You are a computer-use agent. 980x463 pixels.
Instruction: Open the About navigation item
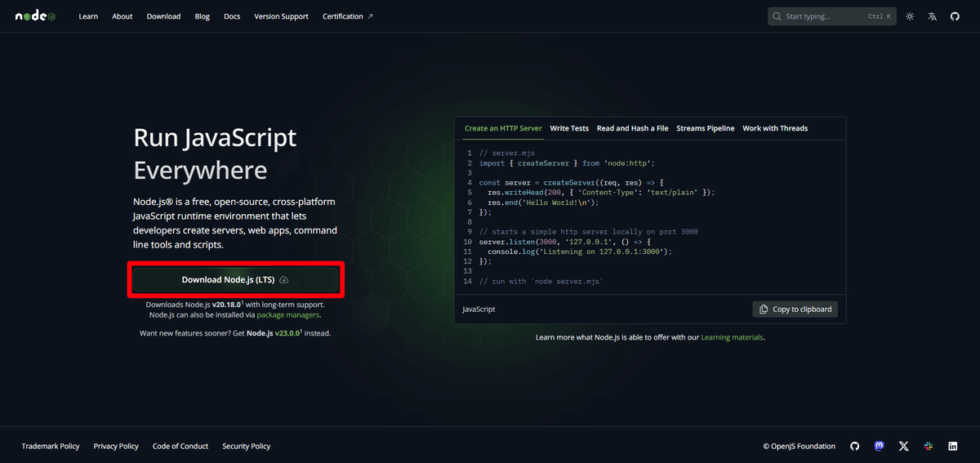tap(122, 16)
